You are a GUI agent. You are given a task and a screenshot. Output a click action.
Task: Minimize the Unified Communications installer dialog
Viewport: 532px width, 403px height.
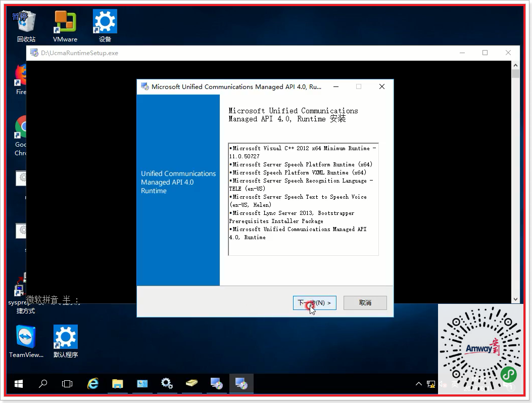click(x=336, y=86)
